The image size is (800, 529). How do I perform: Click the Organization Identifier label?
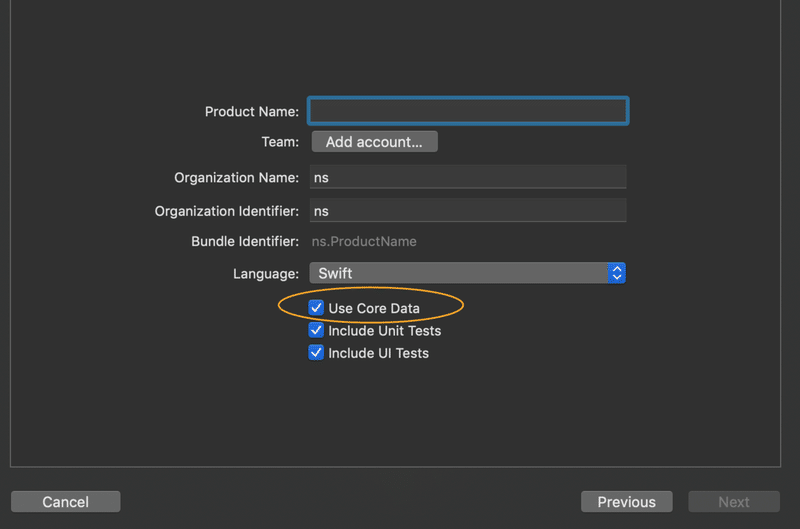(x=226, y=211)
